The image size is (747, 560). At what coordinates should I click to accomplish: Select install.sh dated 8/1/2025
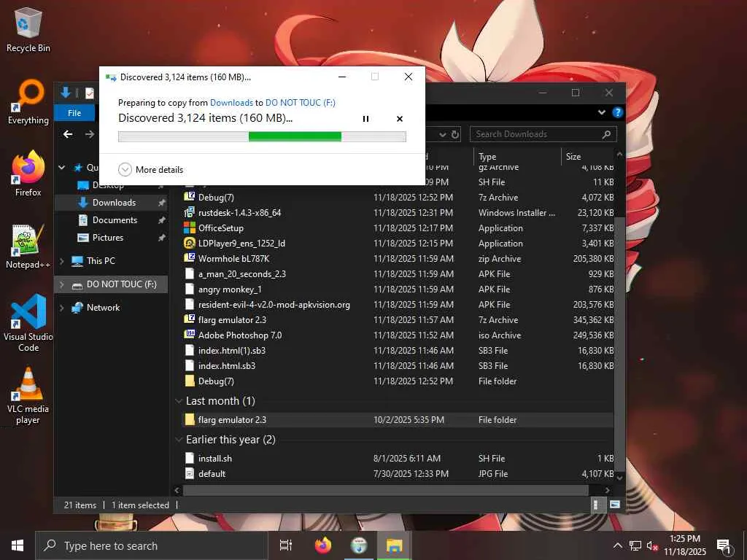398,459
